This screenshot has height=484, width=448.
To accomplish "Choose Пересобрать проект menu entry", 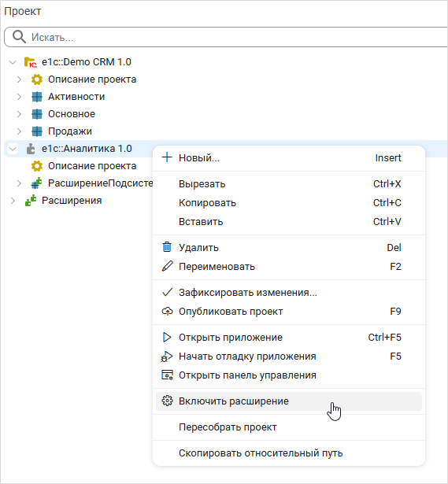I will click(289, 427).
